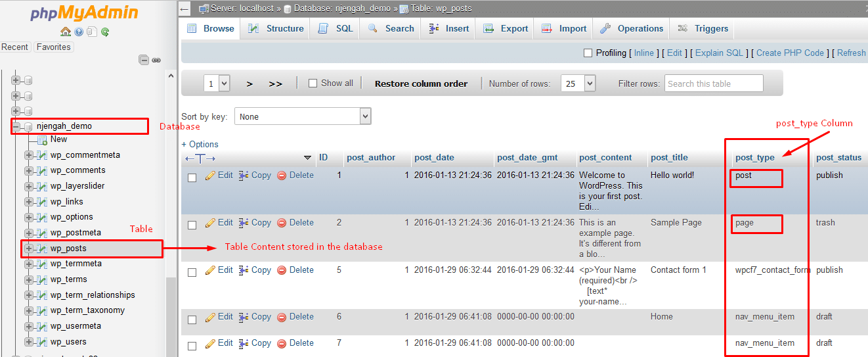Select the checkbox for Contact form 1 row
Viewport: 868px width, 357px height.
192,272
